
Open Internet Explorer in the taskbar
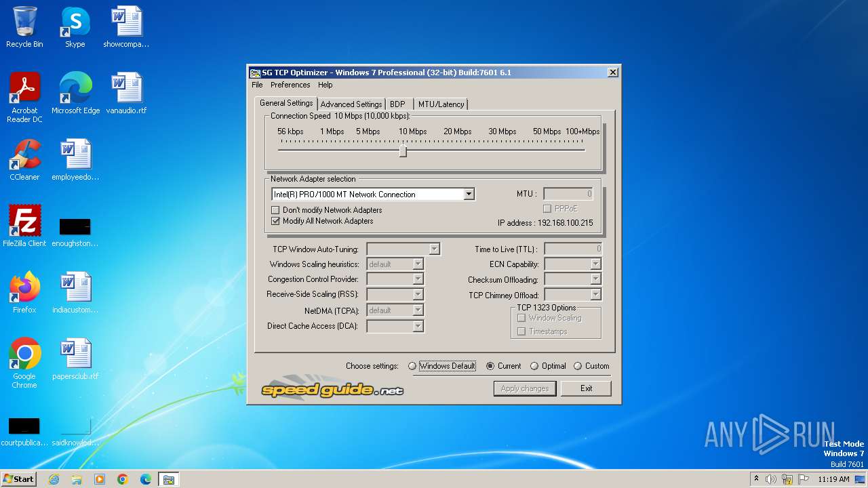[54, 479]
